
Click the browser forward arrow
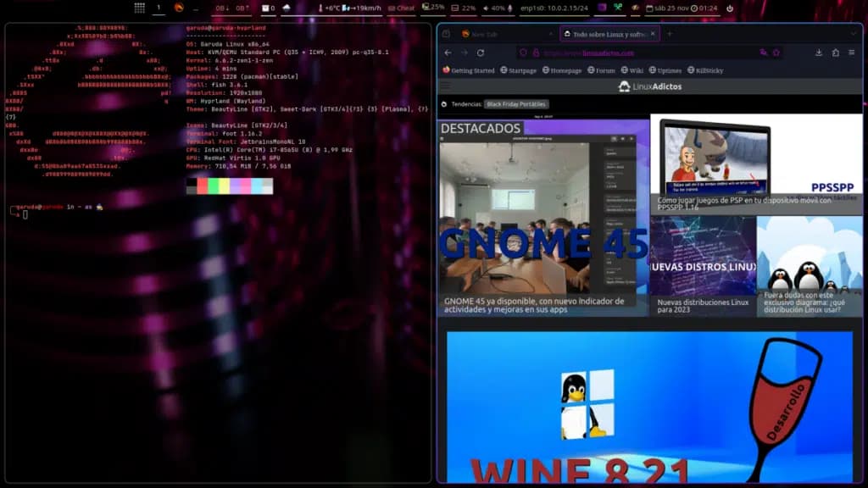465,53
